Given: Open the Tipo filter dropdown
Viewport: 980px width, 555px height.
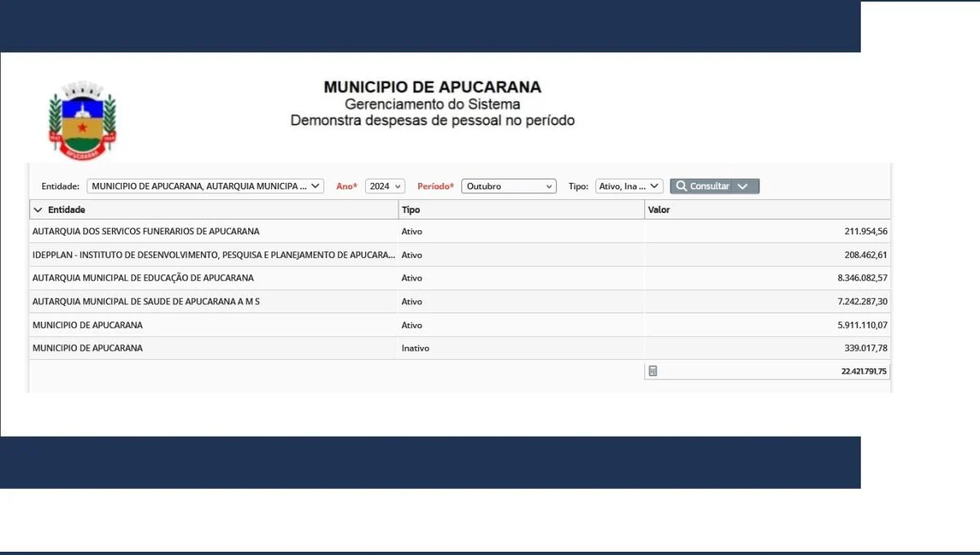Looking at the screenshot, I should point(629,186).
